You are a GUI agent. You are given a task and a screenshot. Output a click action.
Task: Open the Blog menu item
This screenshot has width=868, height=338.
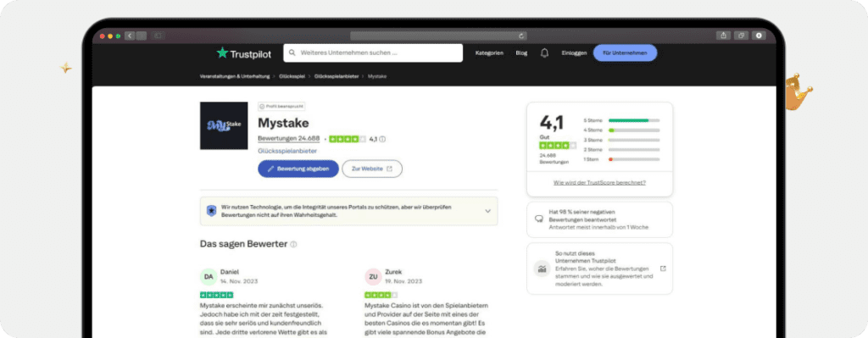pos(521,53)
